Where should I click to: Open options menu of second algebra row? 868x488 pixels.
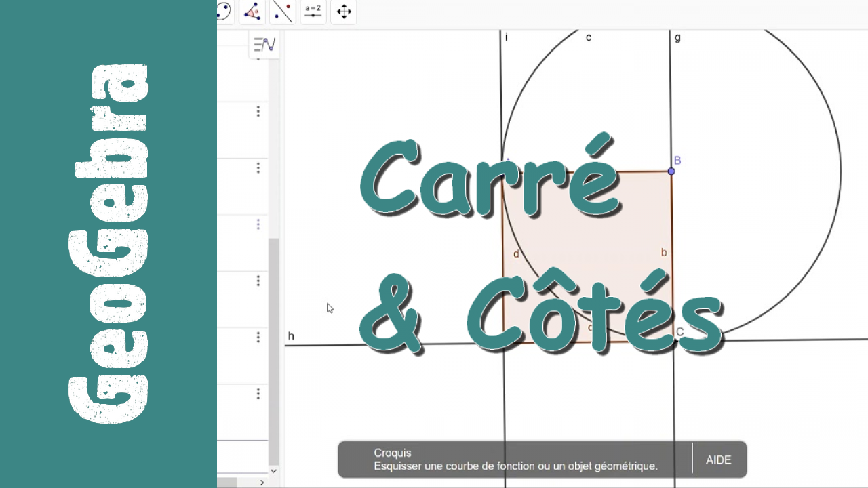pyautogui.click(x=258, y=111)
